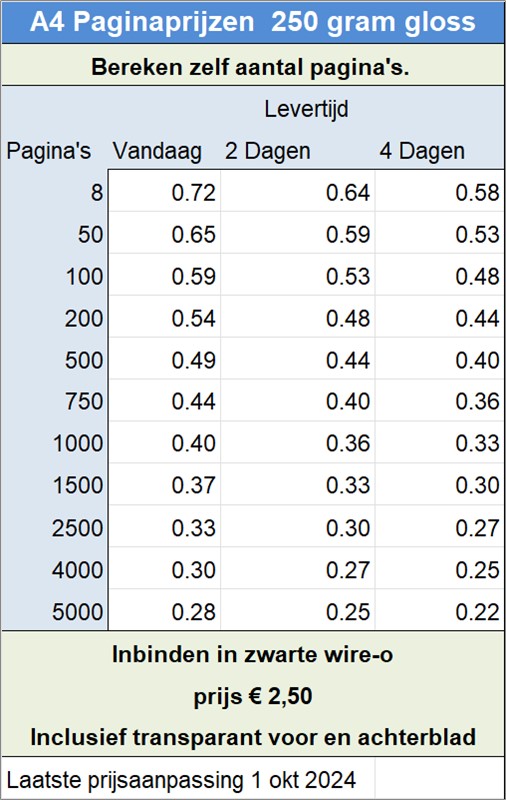Click the 750 pages row label
The height and width of the screenshot is (800, 506).
[84, 402]
